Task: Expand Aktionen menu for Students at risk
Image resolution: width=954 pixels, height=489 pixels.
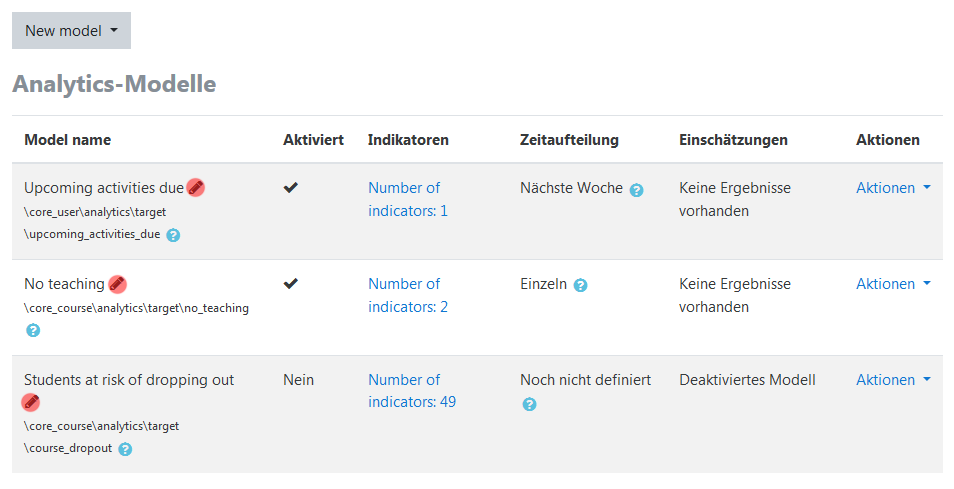Action: pos(893,379)
